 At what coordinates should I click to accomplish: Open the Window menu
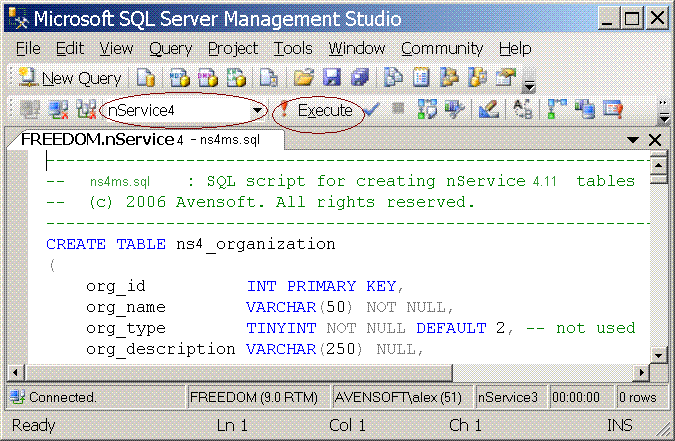[x=356, y=48]
